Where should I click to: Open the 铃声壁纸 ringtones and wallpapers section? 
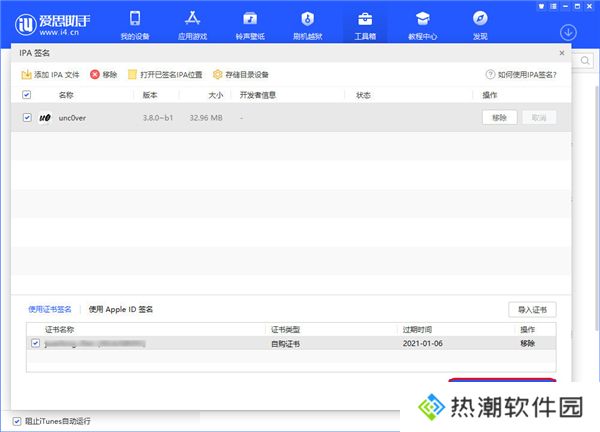(x=250, y=25)
